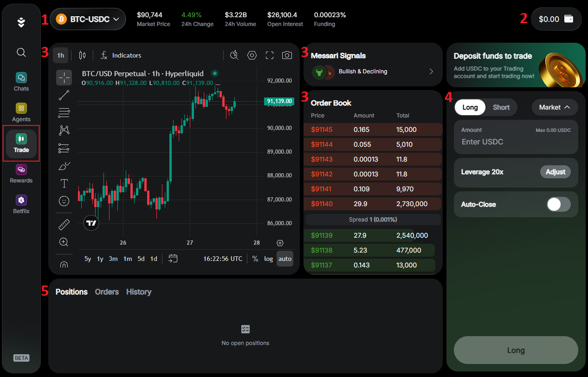This screenshot has height=377, width=588.
Task: Select the Short position tab
Action: (501, 107)
